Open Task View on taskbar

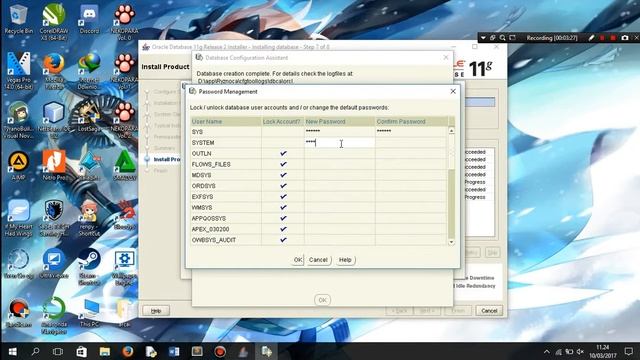tap(58, 351)
